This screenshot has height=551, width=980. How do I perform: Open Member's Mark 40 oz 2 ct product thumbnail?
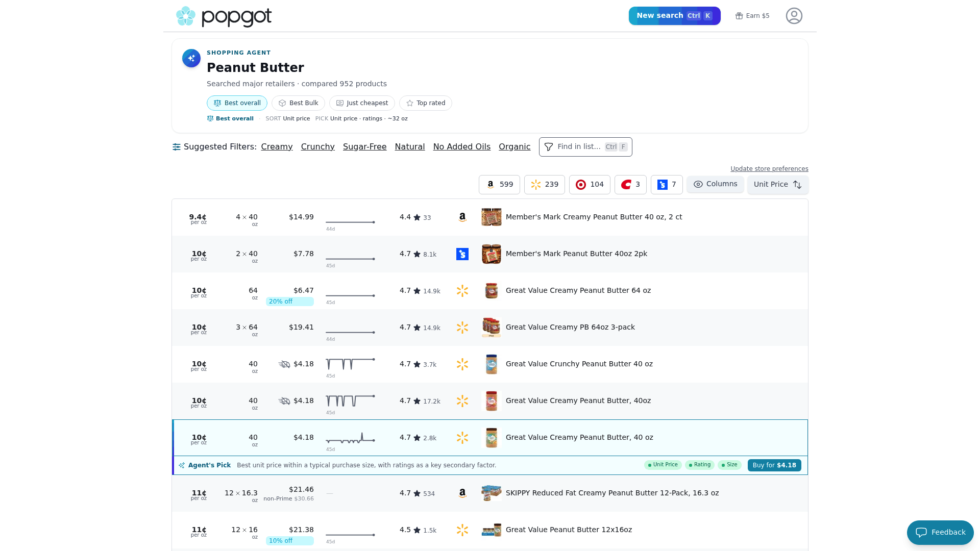pyautogui.click(x=492, y=217)
